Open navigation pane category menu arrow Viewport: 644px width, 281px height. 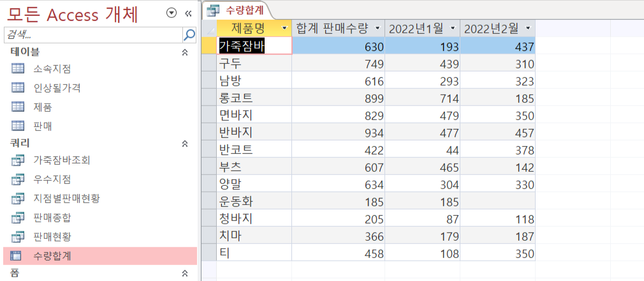click(x=171, y=13)
